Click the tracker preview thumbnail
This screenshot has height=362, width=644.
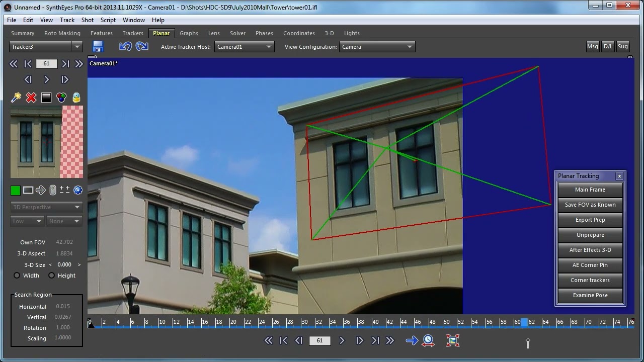pos(47,142)
